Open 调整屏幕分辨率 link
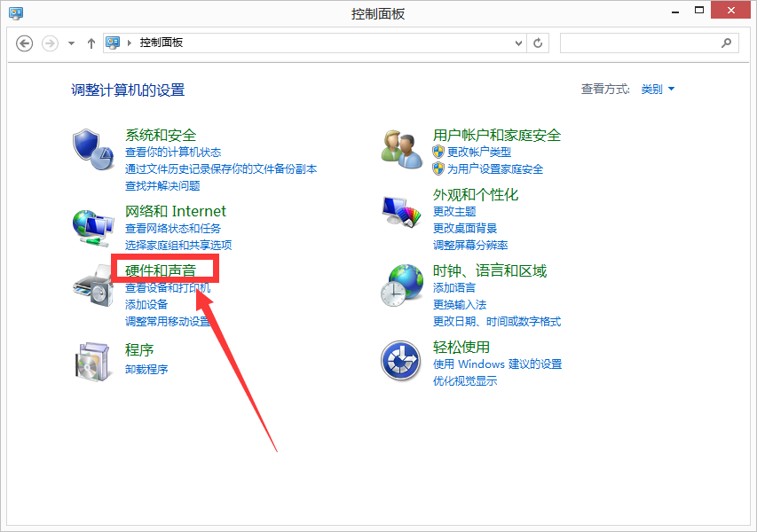This screenshot has height=532, width=757. pyautogui.click(x=470, y=246)
